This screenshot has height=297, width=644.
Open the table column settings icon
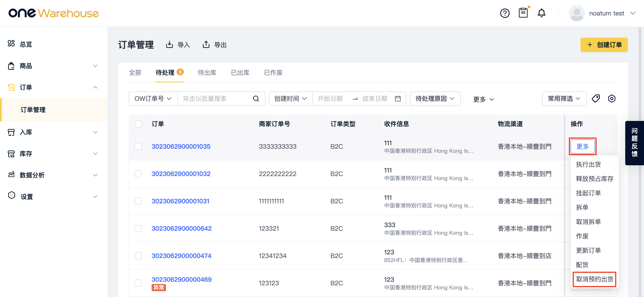[x=612, y=99]
